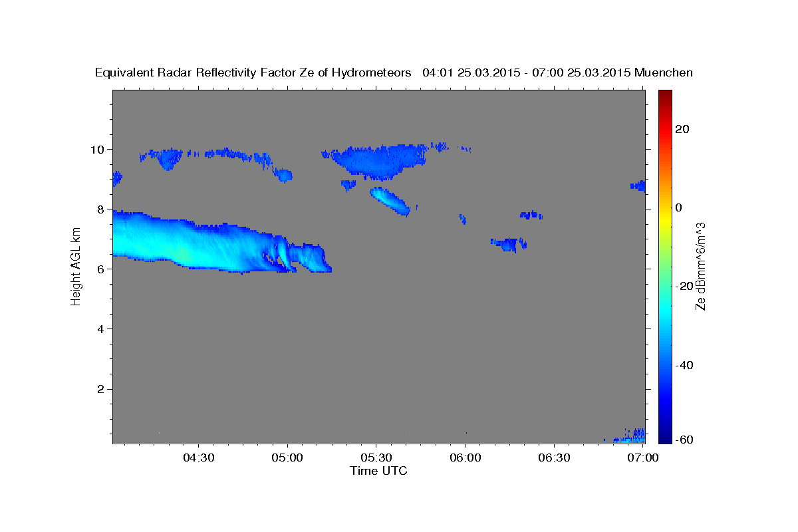The width and height of the screenshot is (798, 532).
Task: Click the height label '6'
Action: 100,269
